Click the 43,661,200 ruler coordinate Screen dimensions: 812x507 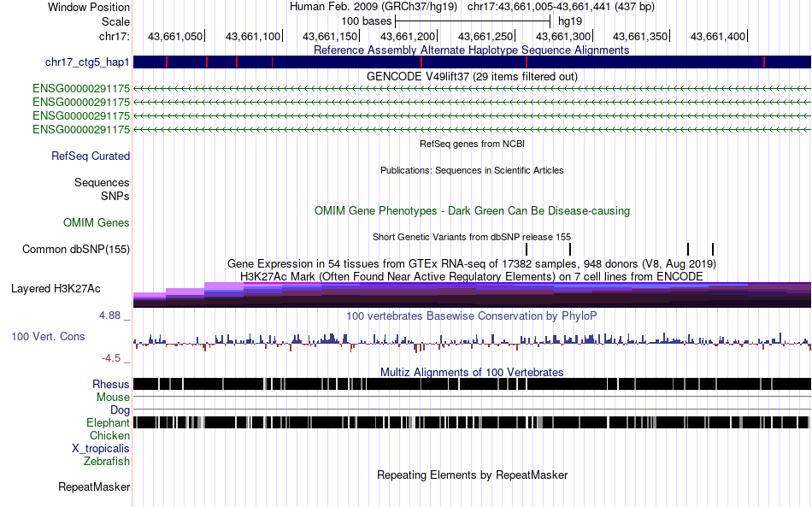point(408,36)
